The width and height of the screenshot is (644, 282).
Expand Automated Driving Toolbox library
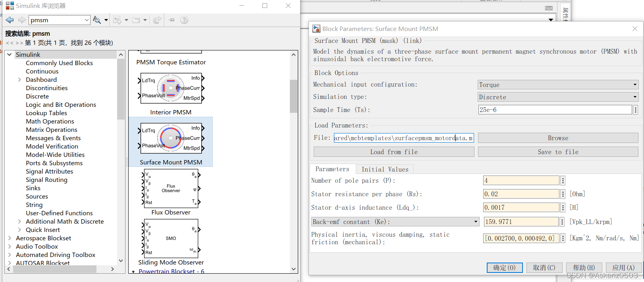(10, 255)
